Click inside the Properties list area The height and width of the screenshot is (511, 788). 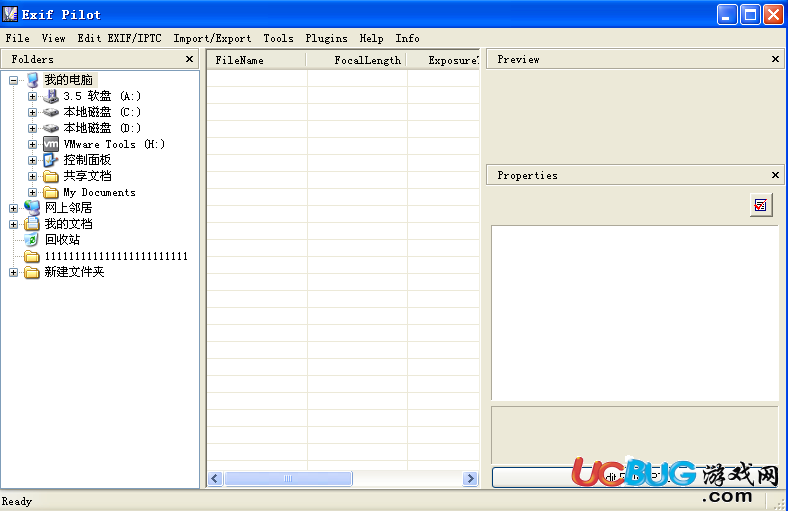(635, 313)
